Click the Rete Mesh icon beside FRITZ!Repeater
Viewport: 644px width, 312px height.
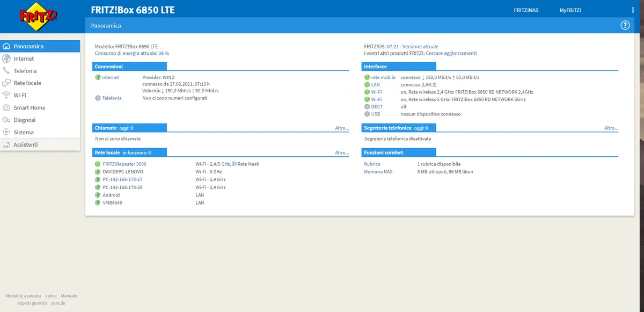coord(234,164)
